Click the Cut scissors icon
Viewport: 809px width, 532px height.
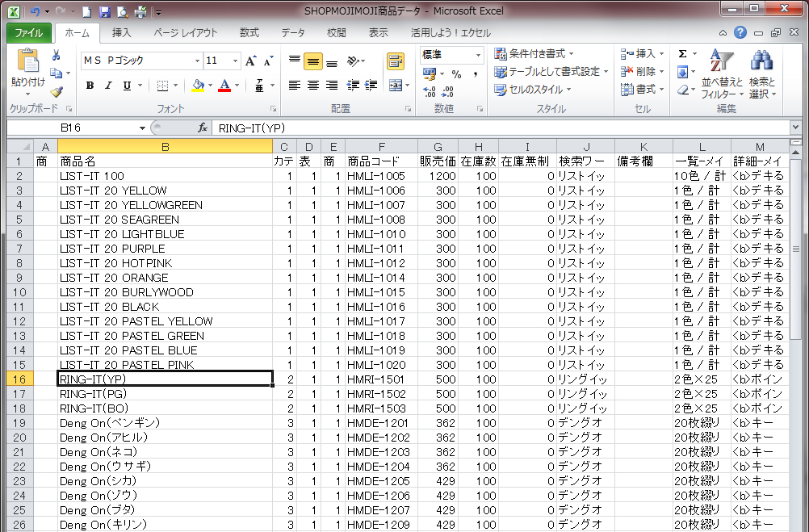[x=57, y=56]
